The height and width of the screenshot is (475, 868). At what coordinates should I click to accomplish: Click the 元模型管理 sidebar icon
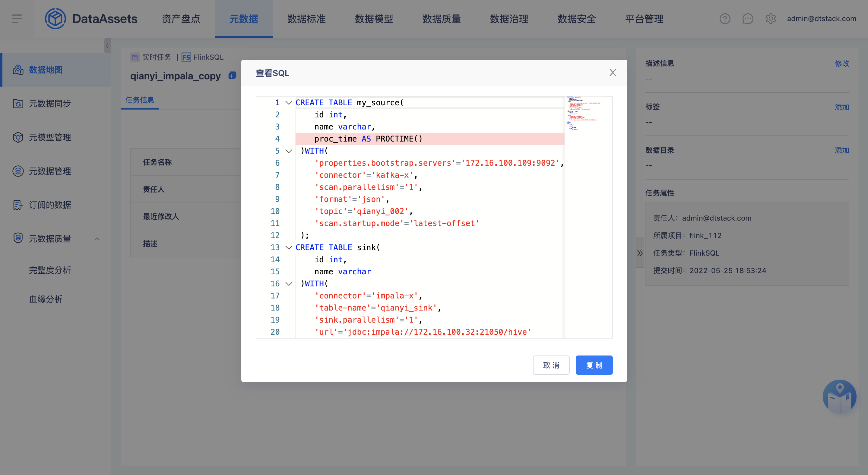coord(18,137)
